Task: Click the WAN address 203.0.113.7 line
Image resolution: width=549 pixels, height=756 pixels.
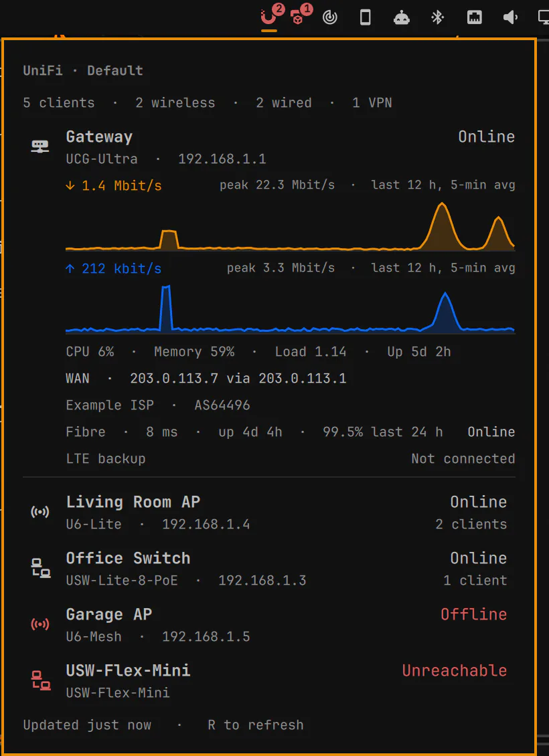Action: click(206, 379)
